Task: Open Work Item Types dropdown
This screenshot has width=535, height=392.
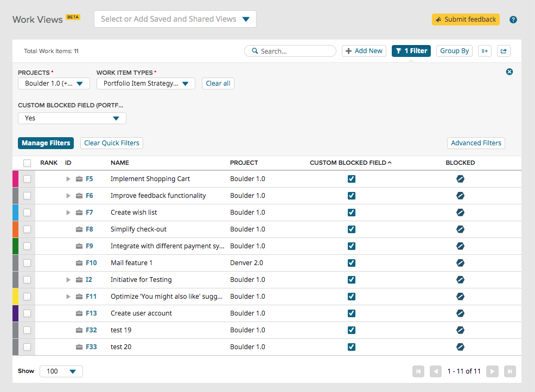Action: tap(146, 83)
